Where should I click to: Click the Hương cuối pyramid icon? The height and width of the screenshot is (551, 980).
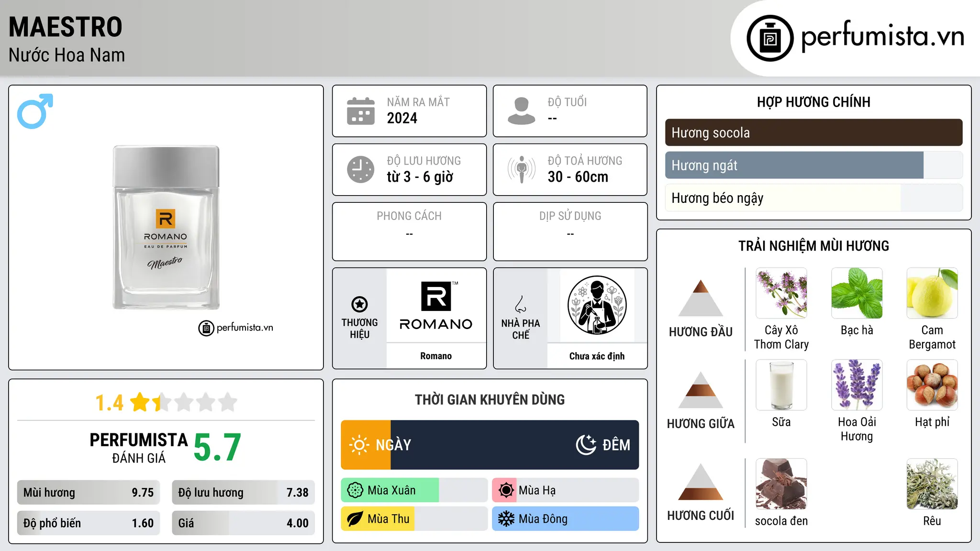click(701, 482)
